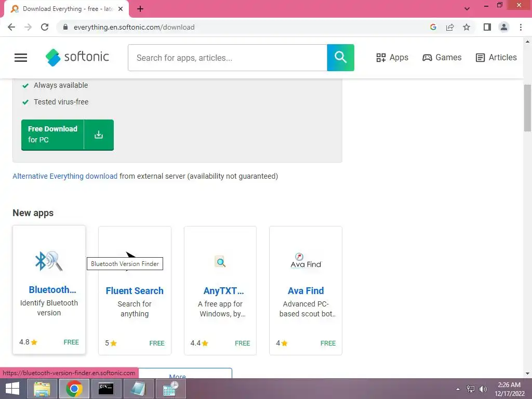This screenshot has width=532, height=399.
Task: Reload the current page
Action: click(x=45, y=27)
